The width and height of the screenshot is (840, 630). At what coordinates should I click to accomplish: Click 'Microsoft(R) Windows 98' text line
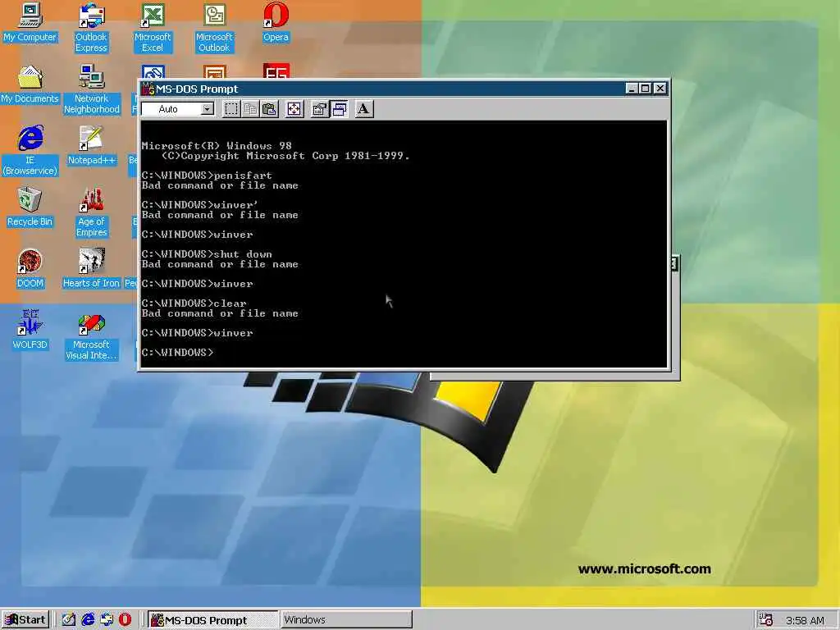(x=217, y=146)
